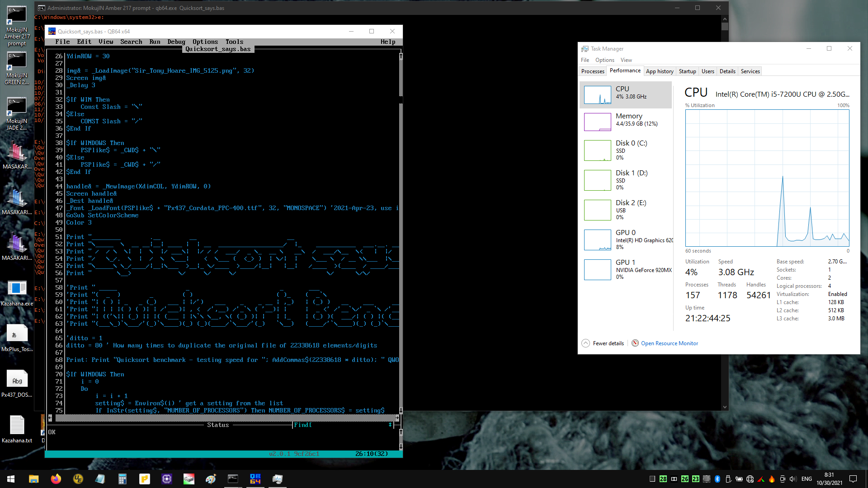Open the Edit menu in QB64
Viewport: 868px width, 488px height.
84,42
